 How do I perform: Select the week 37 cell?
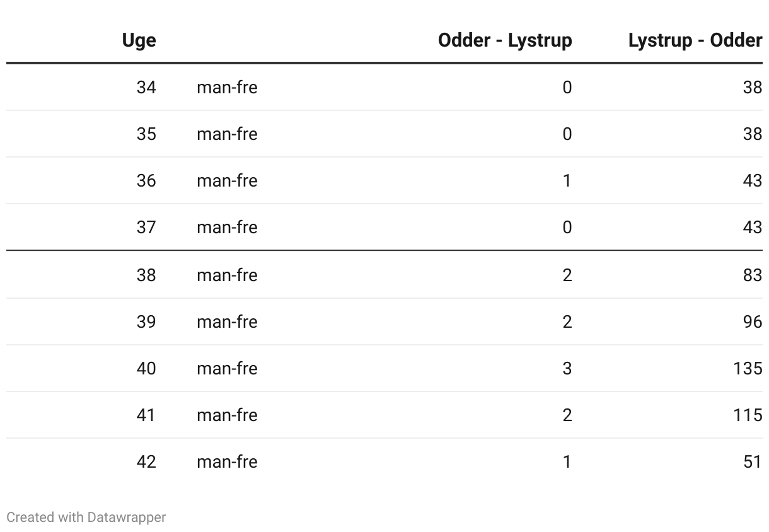pyautogui.click(x=146, y=227)
